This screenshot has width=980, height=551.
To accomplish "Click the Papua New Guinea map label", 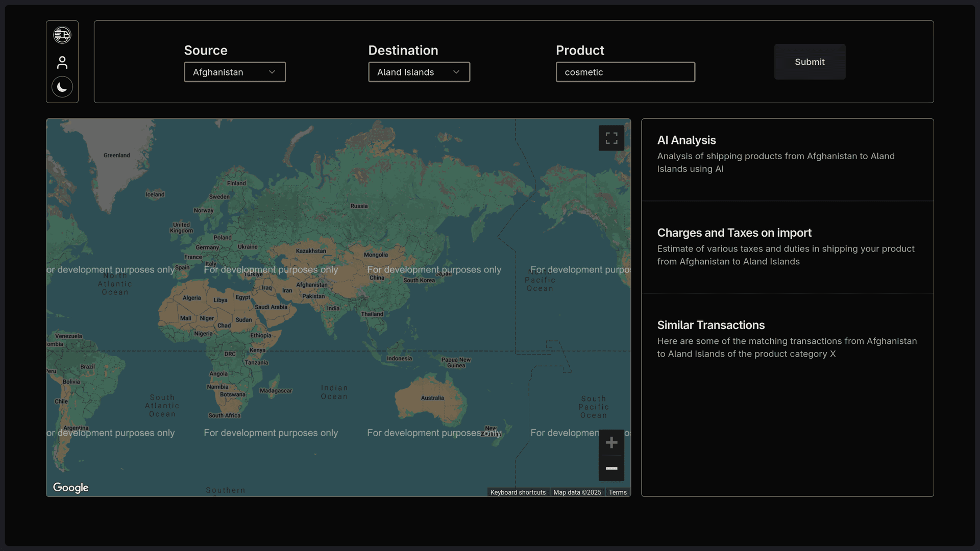I will pyautogui.click(x=456, y=362).
